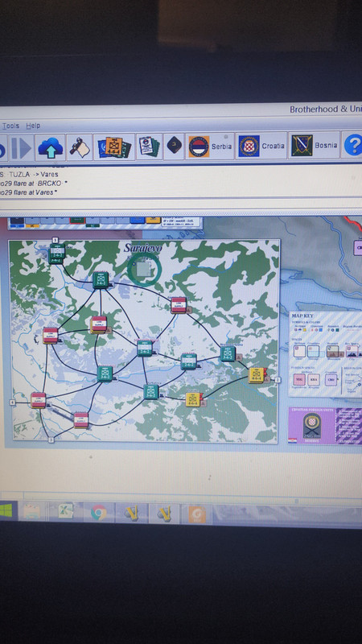
Task: Step forward through the log with the arrow button
Action: (22, 148)
